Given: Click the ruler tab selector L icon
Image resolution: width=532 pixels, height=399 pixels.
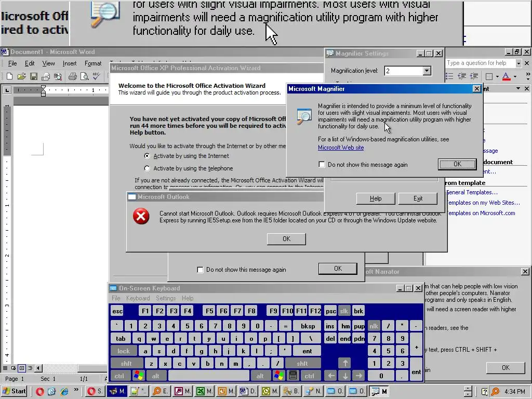Looking at the screenshot, I should pyautogui.click(x=7, y=90).
